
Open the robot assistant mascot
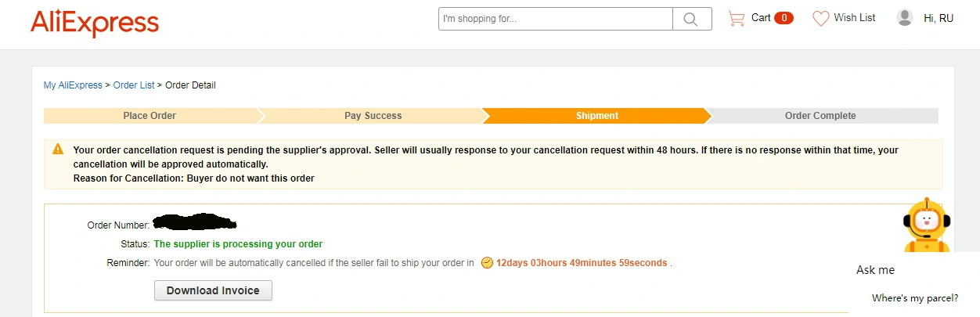click(927, 225)
